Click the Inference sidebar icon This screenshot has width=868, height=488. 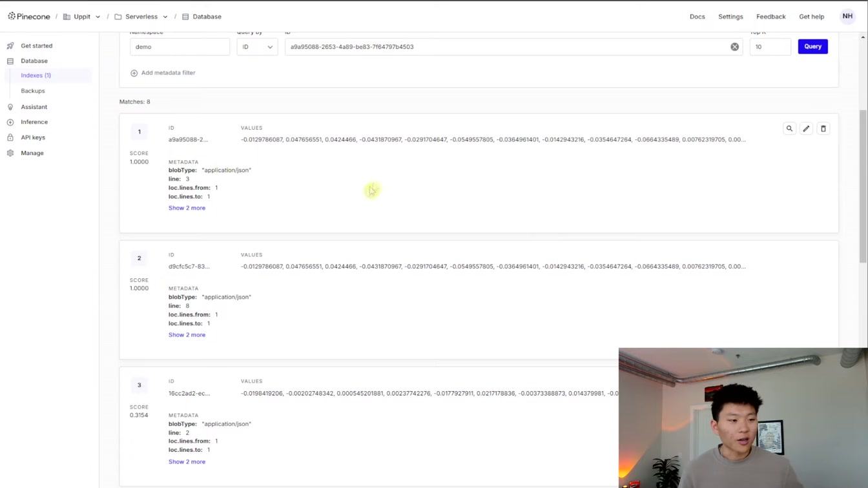(10, 122)
